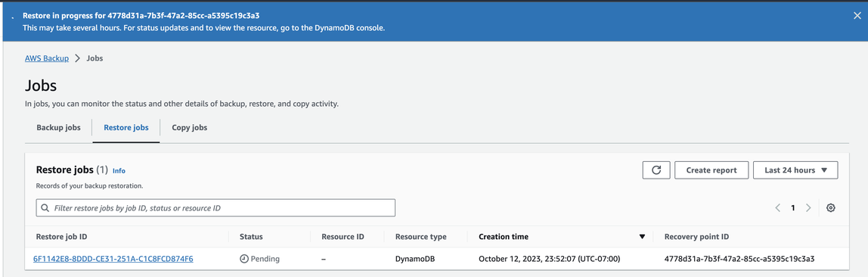Click the Restore job ID column header
Image resolution: width=868 pixels, height=277 pixels.
point(61,237)
